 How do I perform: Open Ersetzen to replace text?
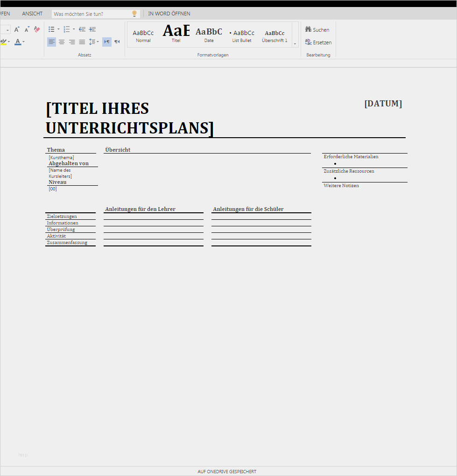pyautogui.click(x=318, y=42)
